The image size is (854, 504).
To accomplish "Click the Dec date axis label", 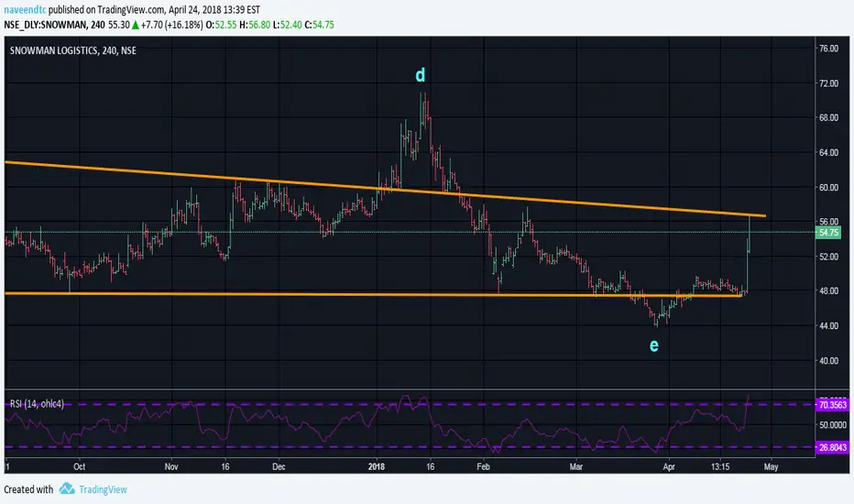I will [x=279, y=467].
